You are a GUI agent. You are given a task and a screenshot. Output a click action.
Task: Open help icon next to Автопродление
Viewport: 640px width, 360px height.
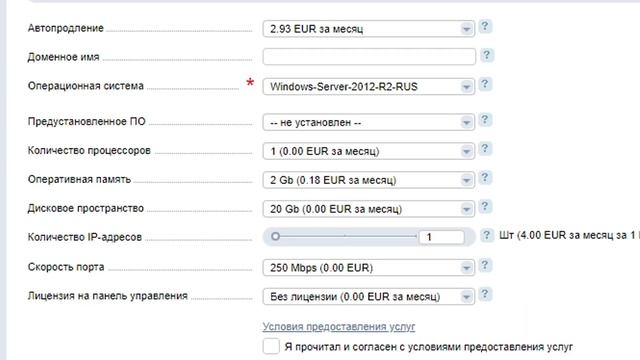pyautogui.click(x=485, y=27)
